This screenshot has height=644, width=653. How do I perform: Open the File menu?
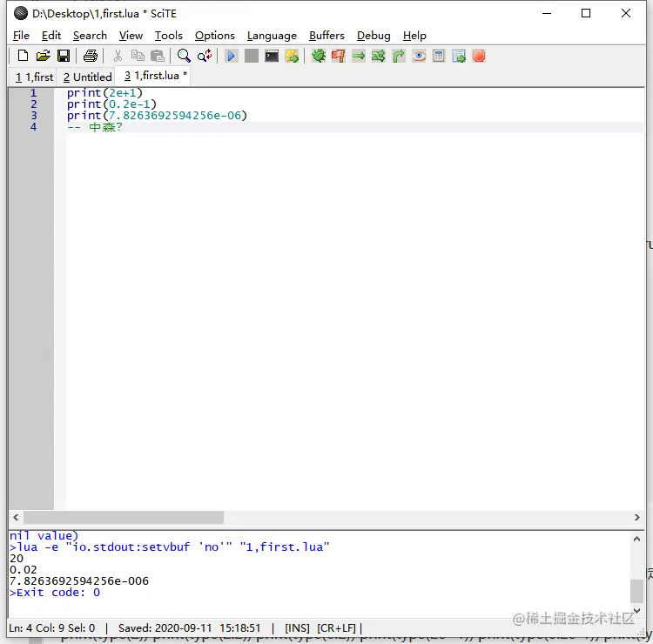pos(21,36)
